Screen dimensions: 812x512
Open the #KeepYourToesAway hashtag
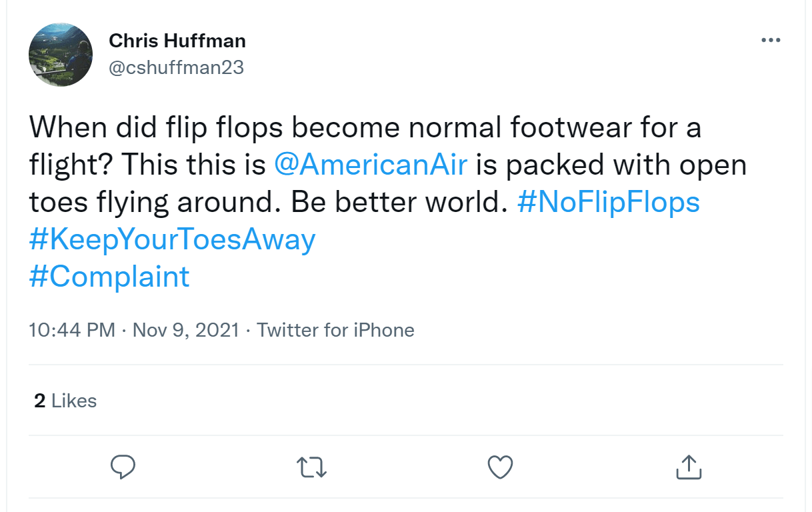click(172, 239)
